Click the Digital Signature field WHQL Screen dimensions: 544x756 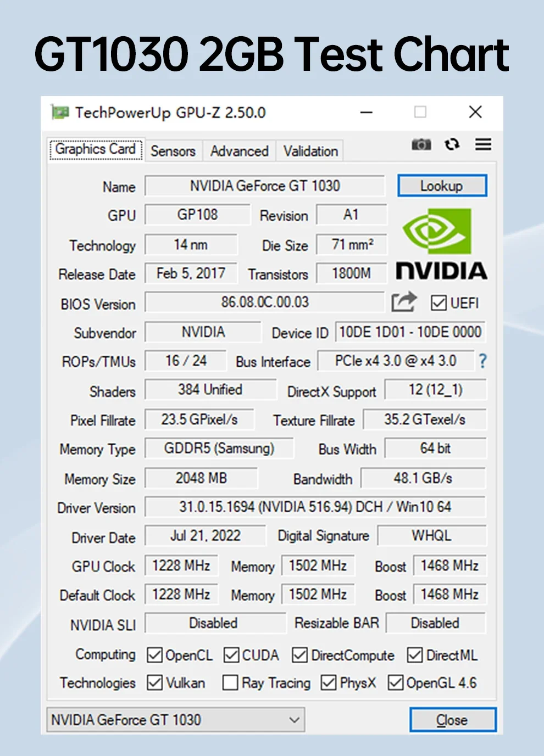point(431,536)
